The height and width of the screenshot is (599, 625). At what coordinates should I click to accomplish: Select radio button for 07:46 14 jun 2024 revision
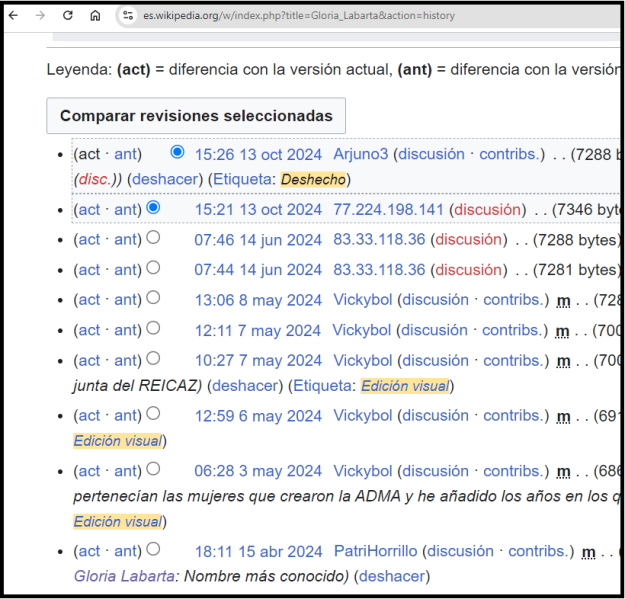coord(153,238)
